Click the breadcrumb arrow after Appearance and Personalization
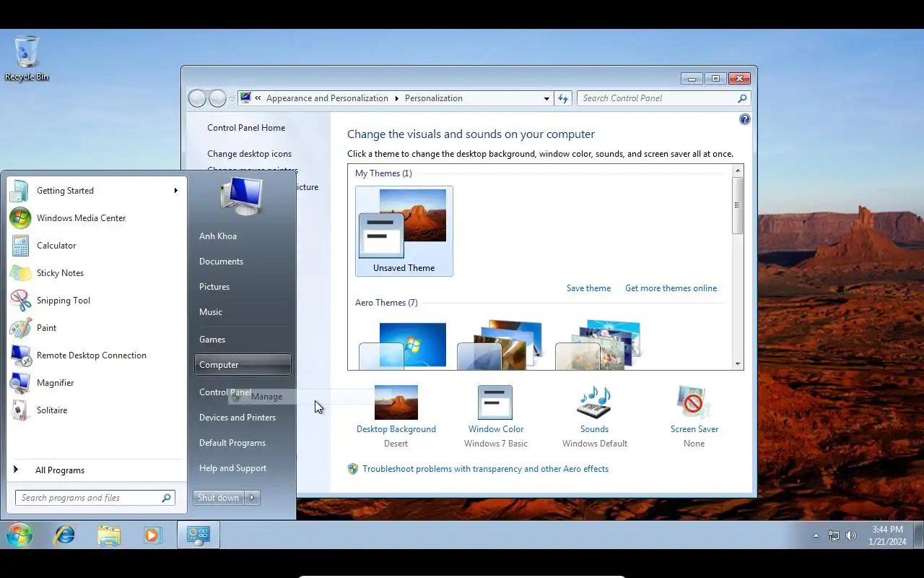Viewport: 924px width, 578px height. coord(396,98)
